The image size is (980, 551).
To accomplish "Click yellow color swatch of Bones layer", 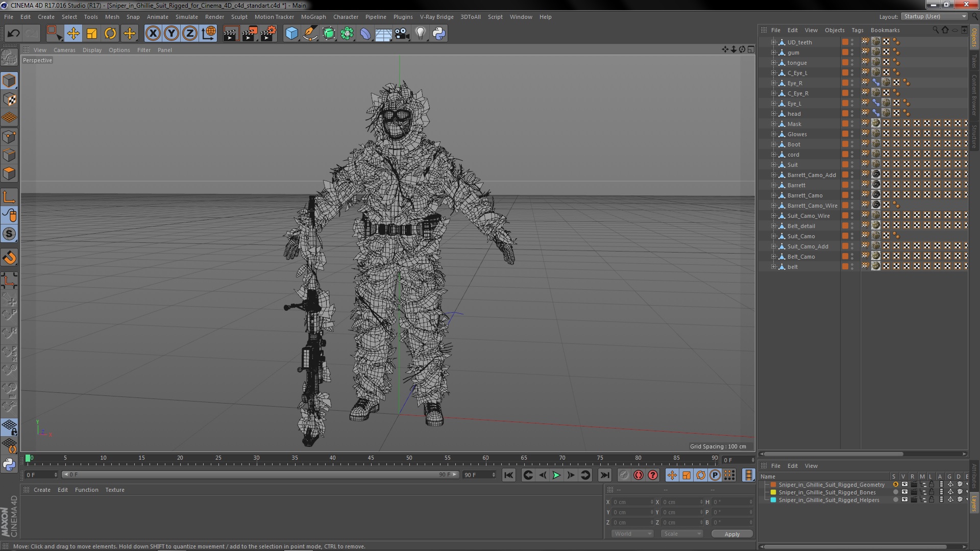I will (773, 492).
